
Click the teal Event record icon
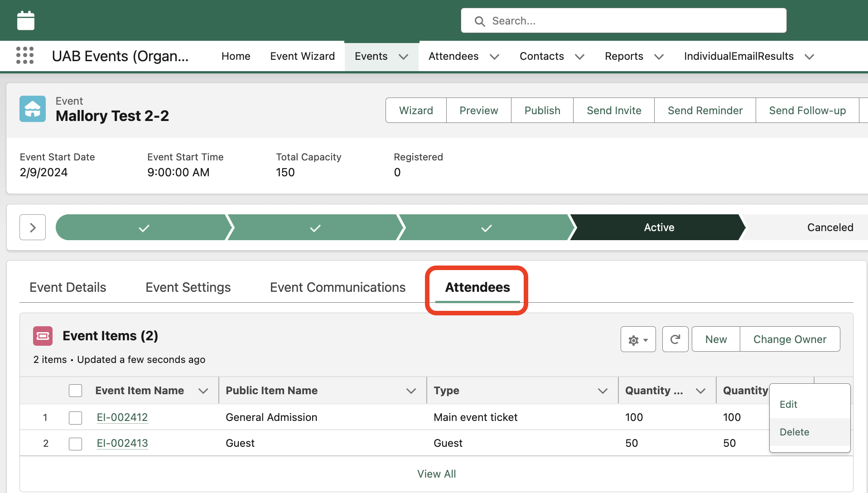[x=32, y=109]
